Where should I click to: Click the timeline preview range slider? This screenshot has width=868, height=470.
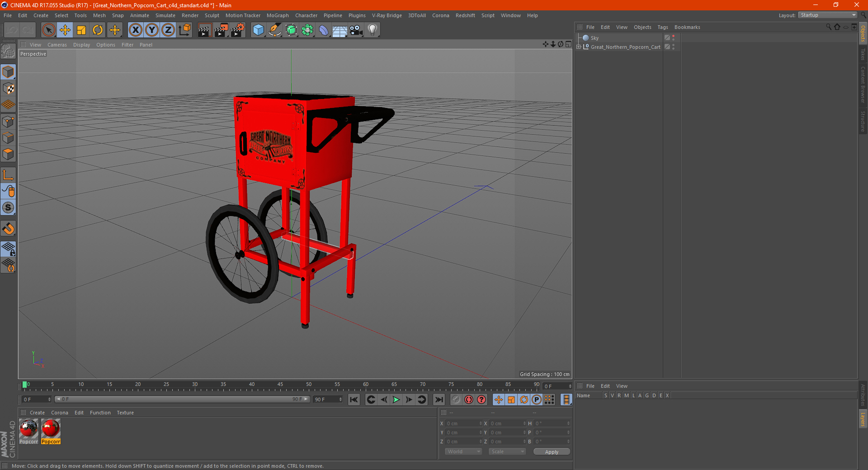coord(182,399)
